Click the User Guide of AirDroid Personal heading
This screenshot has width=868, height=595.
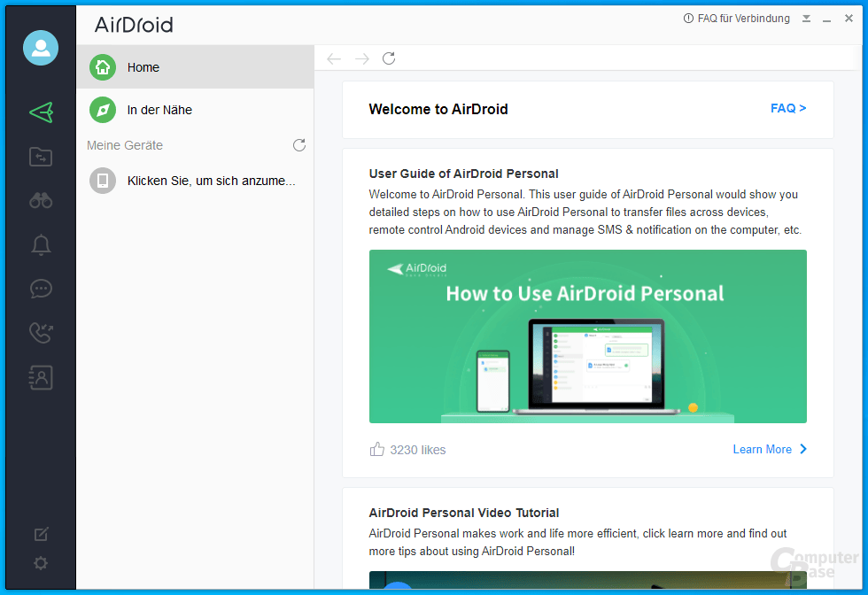click(463, 174)
